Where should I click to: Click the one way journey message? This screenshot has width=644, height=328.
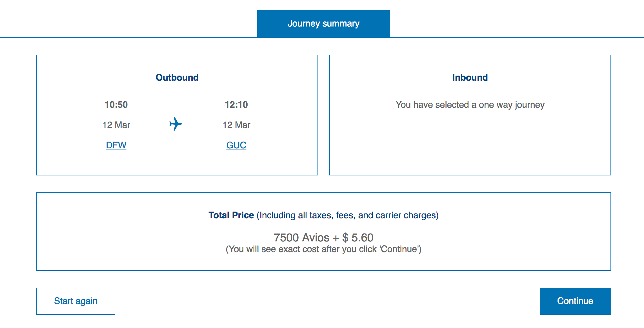point(470,105)
